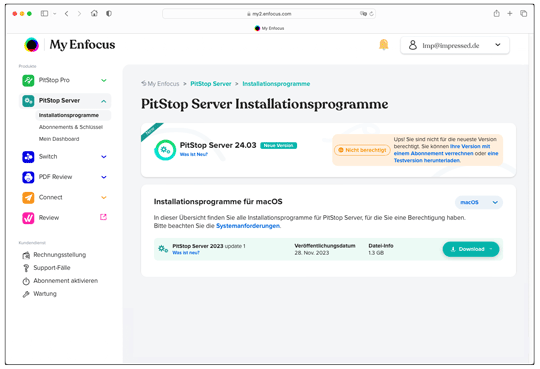
Task: Click the Testversion herunterladen link
Action: [427, 161]
